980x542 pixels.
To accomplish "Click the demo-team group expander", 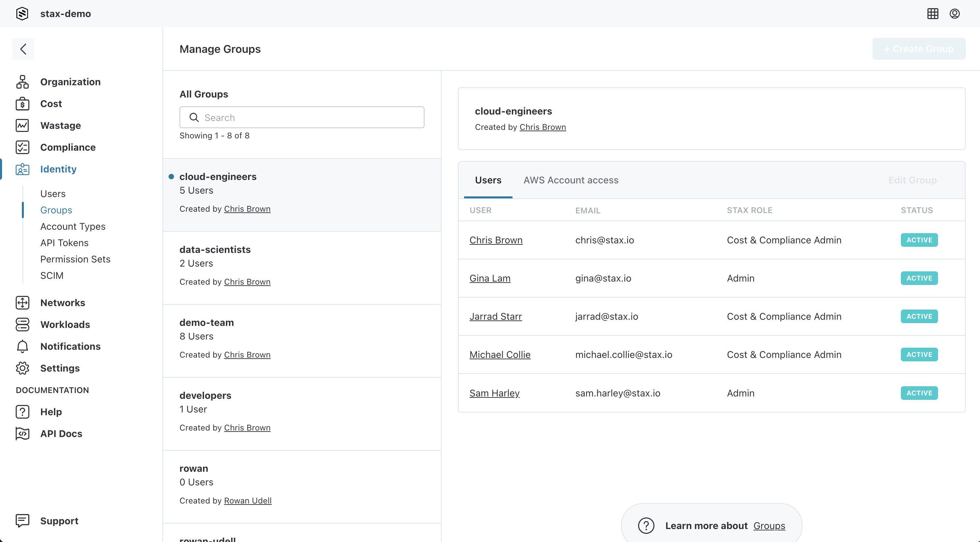I will tap(302, 338).
